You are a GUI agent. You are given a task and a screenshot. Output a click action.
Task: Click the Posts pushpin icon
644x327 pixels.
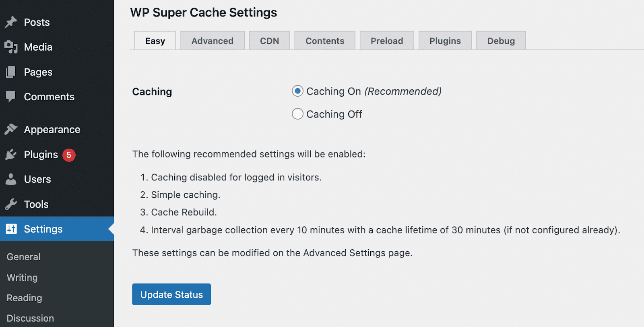[11, 22]
